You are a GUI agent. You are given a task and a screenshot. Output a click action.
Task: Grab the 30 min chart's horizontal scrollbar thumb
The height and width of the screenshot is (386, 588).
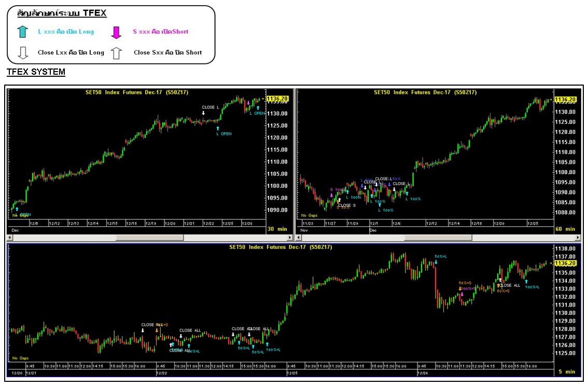[x=150, y=238]
